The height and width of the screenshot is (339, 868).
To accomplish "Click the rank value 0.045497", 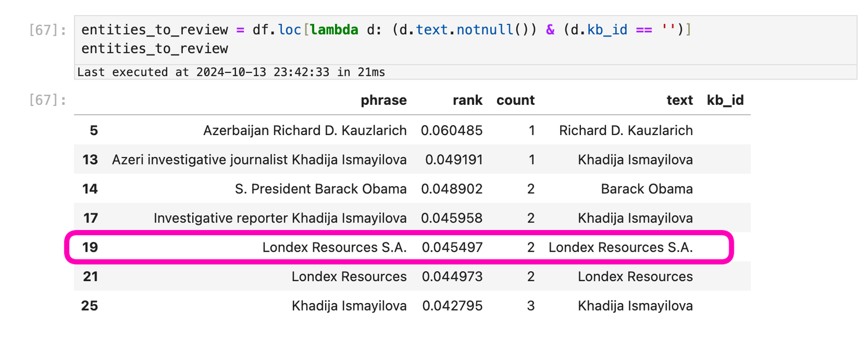I will tap(452, 247).
